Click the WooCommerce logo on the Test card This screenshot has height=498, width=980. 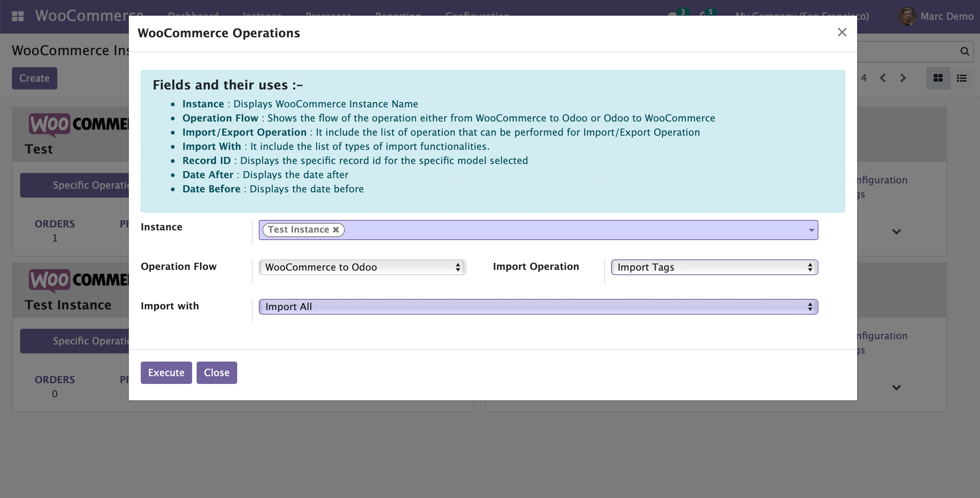[50, 125]
